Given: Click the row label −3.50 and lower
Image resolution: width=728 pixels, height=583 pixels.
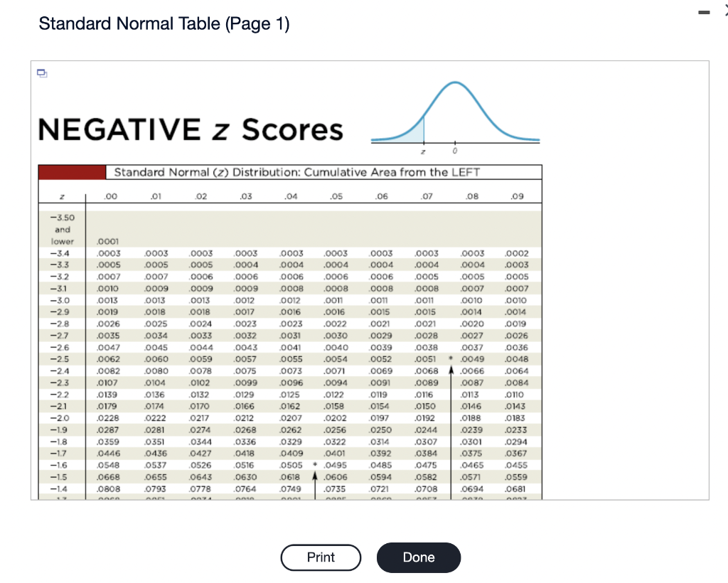Looking at the screenshot, I should tap(63, 229).
